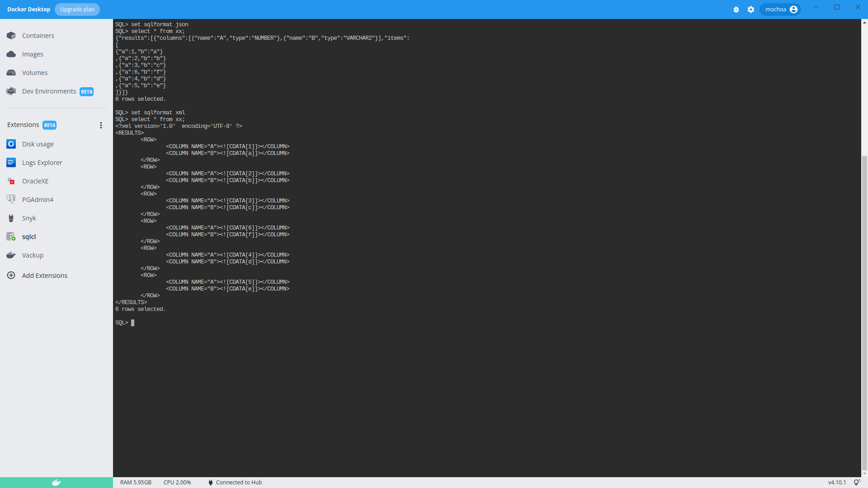Open PGAdmin4 elephant icon

(x=11, y=200)
